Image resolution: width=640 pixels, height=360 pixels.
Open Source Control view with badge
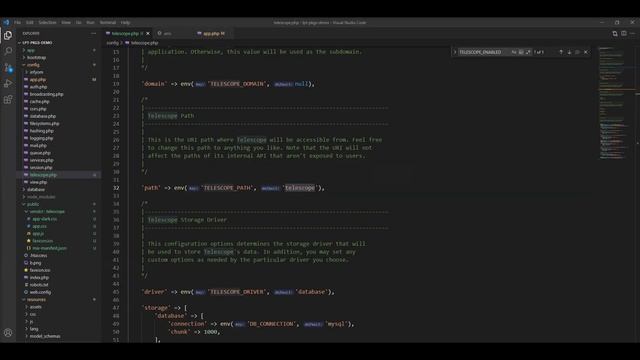click(8, 67)
